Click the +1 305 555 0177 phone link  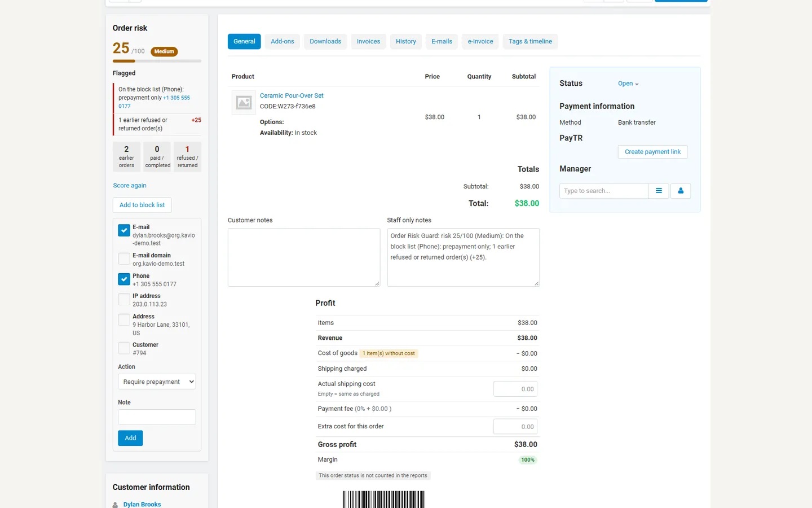pyautogui.click(x=176, y=98)
